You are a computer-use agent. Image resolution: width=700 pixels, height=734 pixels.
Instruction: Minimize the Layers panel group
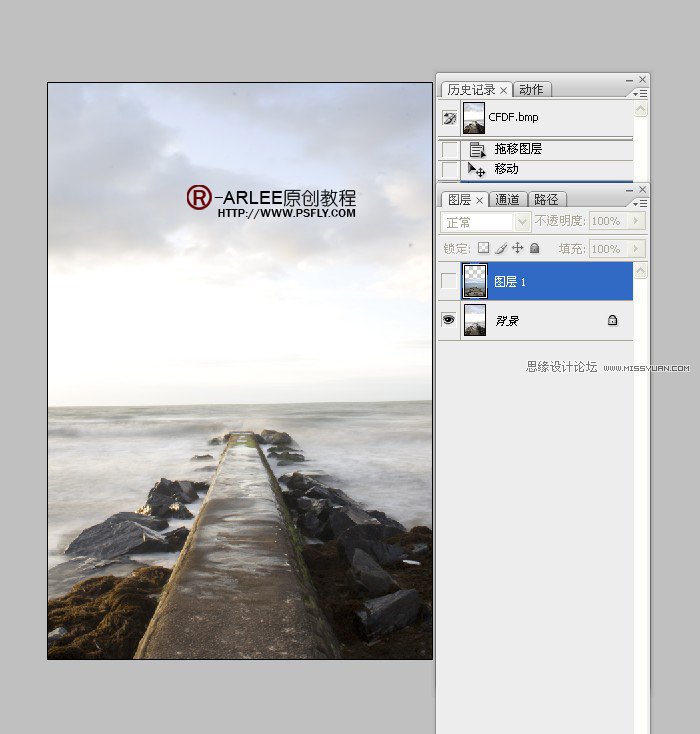coord(629,190)
